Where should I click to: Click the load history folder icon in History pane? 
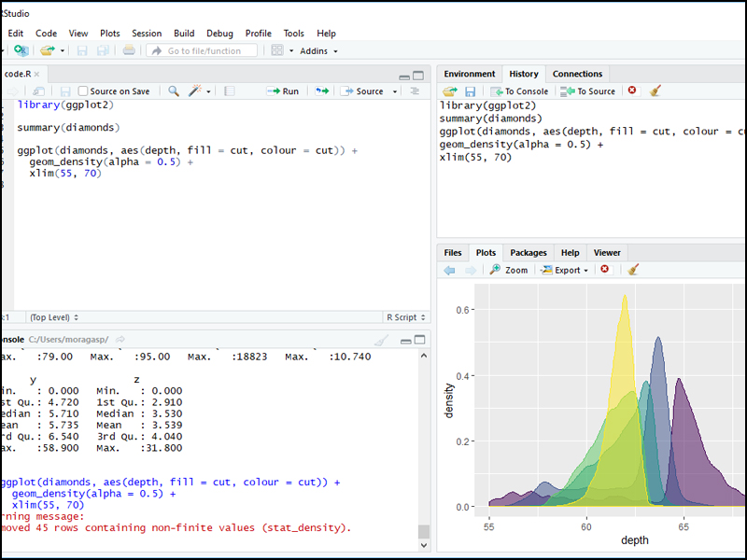(450, 91)
